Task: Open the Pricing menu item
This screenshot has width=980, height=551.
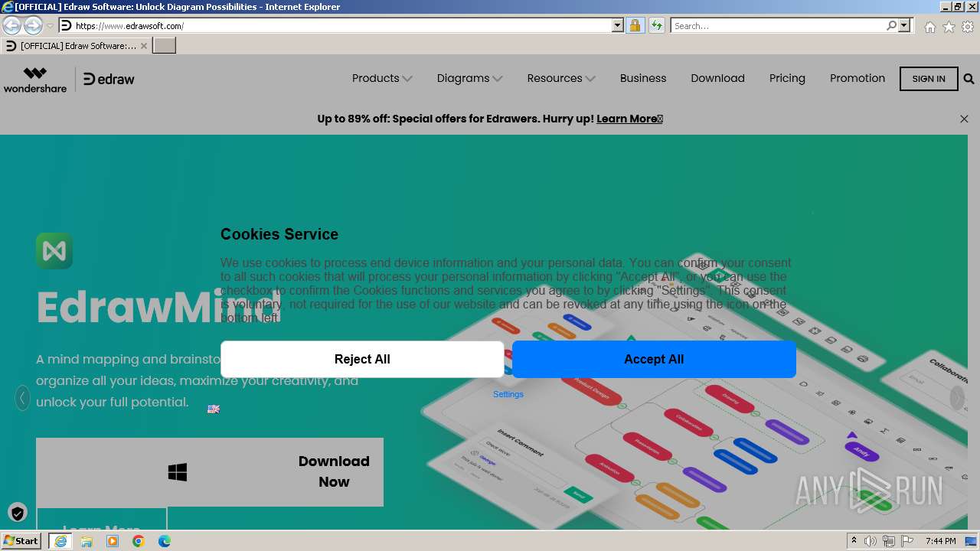Action: coord(787,78)
